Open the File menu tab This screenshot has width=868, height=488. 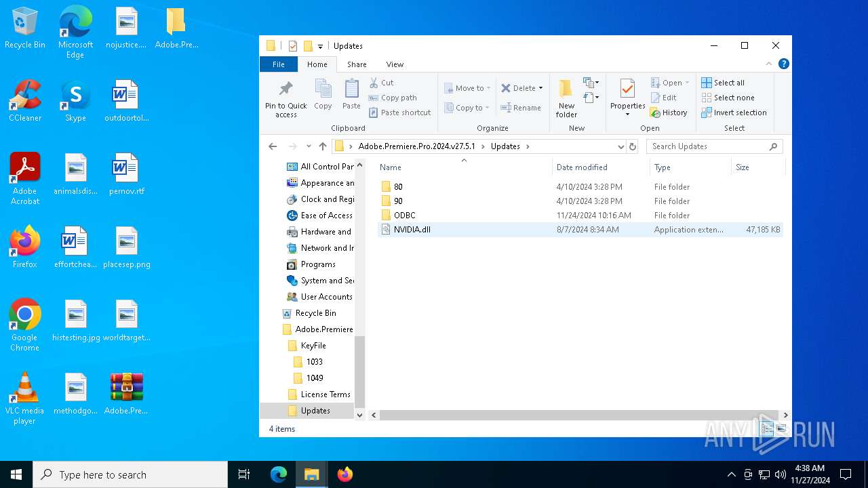tap(279, 64)
